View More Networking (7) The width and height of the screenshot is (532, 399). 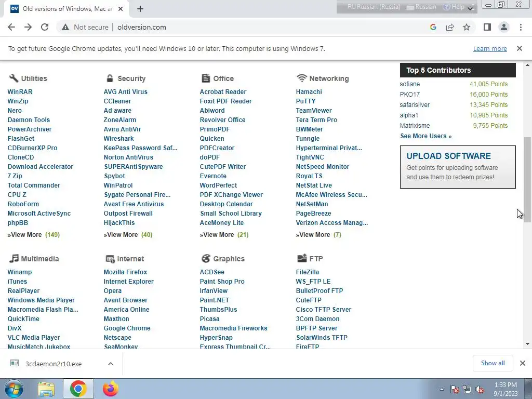[318, 235]
